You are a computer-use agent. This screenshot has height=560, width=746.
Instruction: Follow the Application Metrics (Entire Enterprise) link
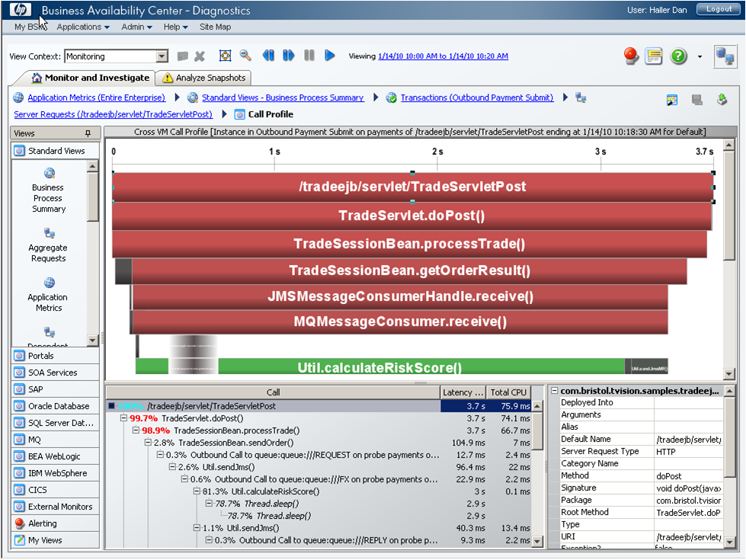97,98
